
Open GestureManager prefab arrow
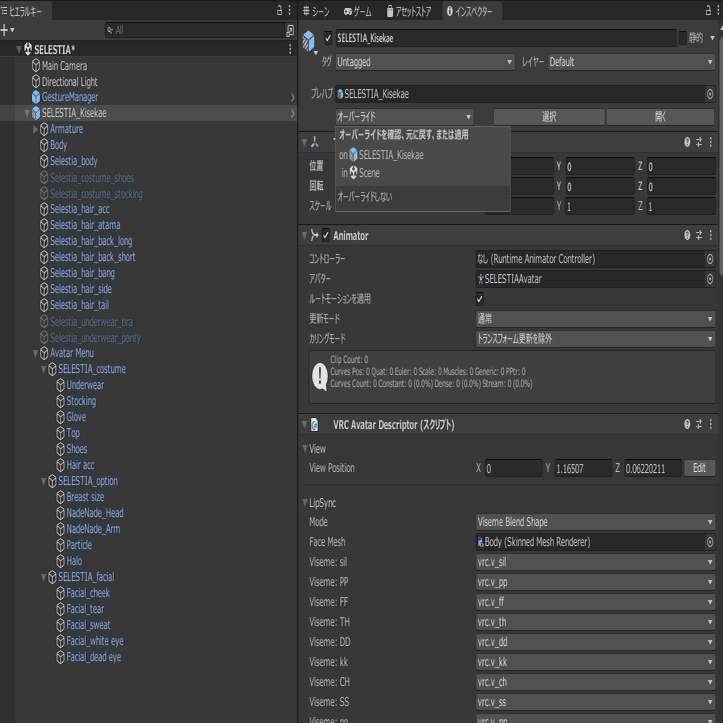click(293, 97)
